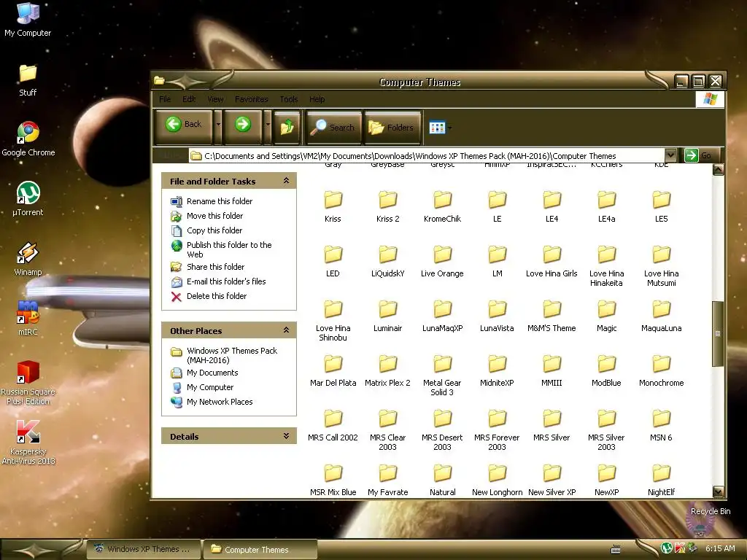Go up one folder level

click(287, 127)
